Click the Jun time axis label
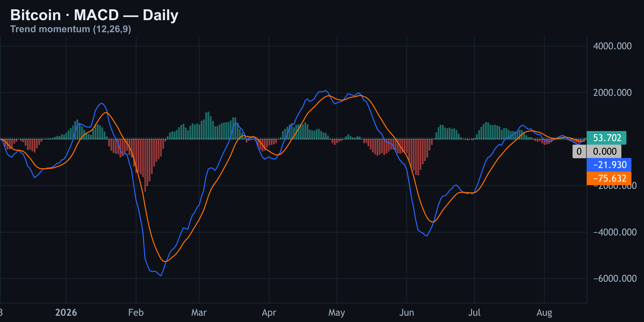The image size is (644, 322). coord(407,312)
